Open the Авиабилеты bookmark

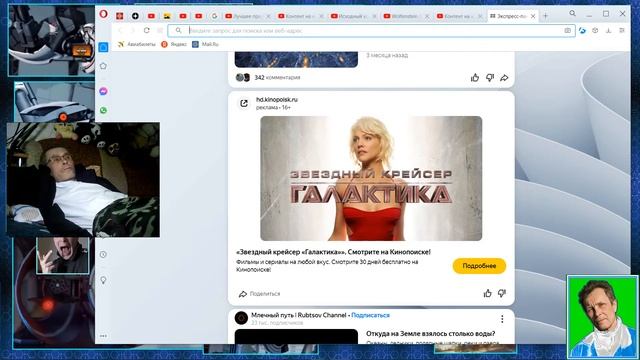tap(136, 44)
